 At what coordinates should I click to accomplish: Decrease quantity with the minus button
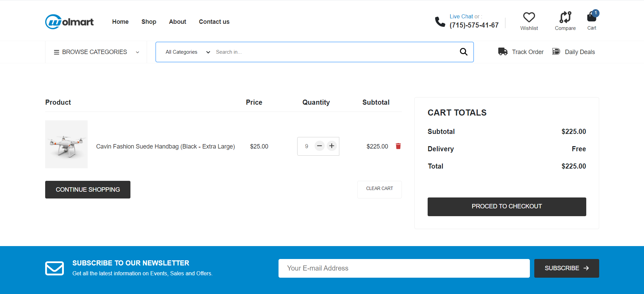click(x=319, y=146)
